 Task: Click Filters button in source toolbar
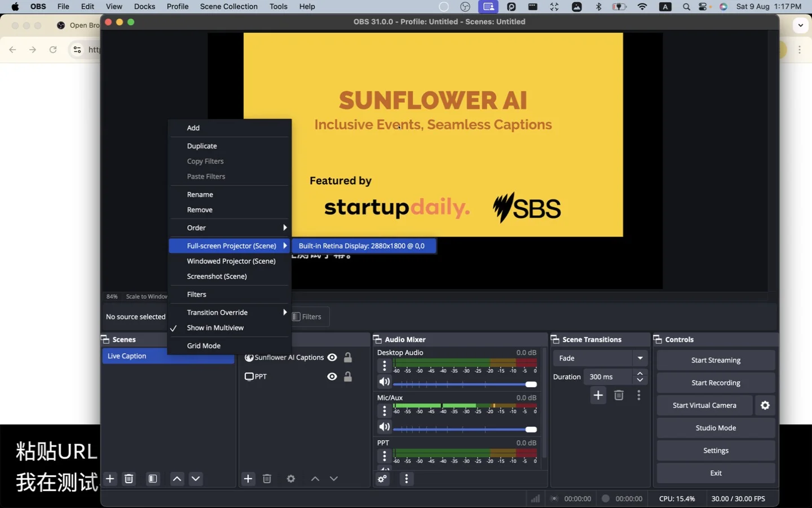[x=310, y=317]
